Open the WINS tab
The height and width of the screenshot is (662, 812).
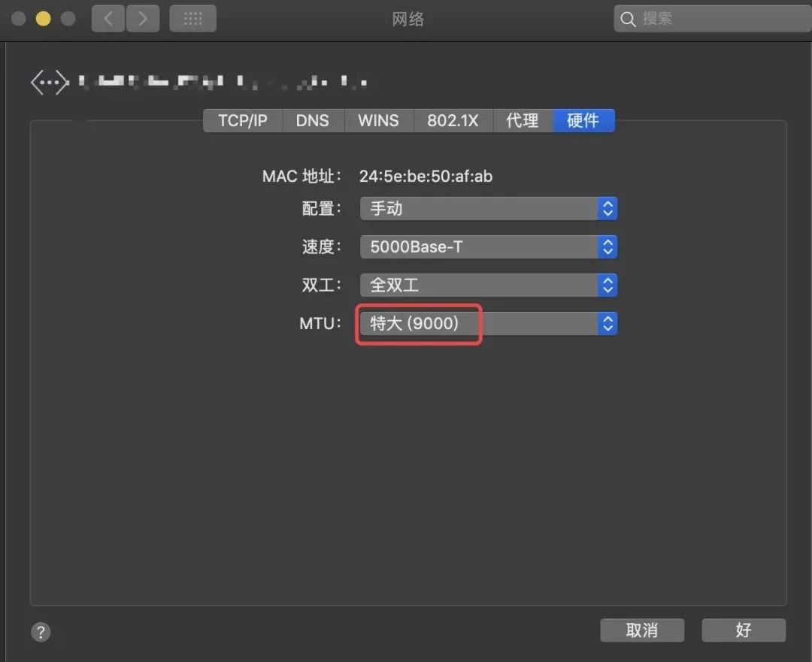tap(379, 120)
